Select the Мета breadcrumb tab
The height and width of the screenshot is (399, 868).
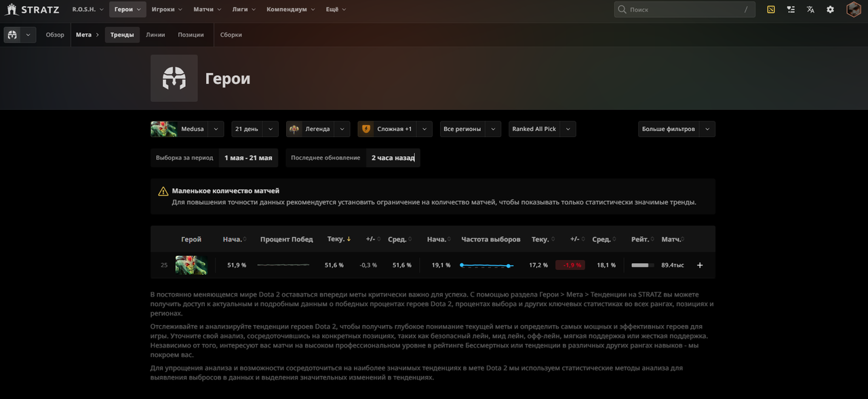click(83, 35)
